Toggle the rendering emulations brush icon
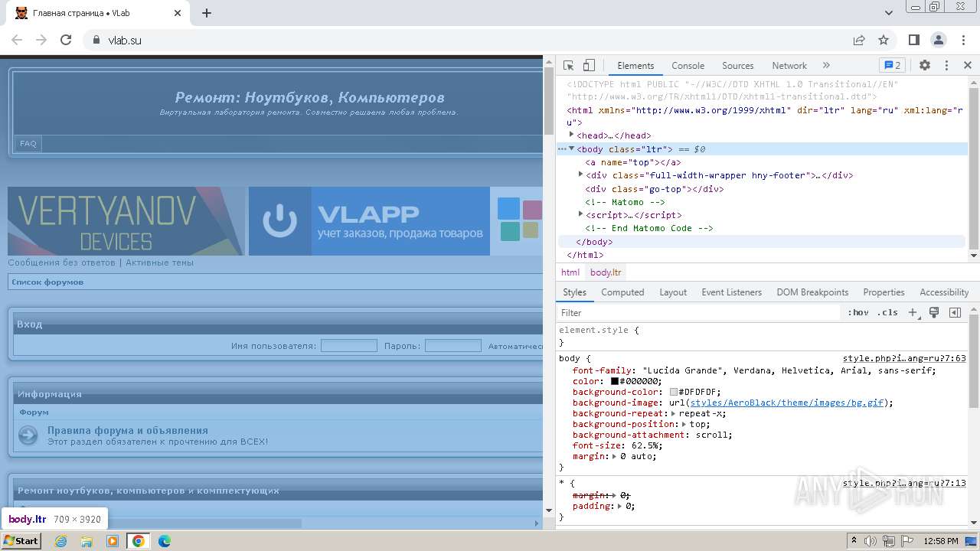This screenshot has height=551, width=980. (x=934, y=313)
